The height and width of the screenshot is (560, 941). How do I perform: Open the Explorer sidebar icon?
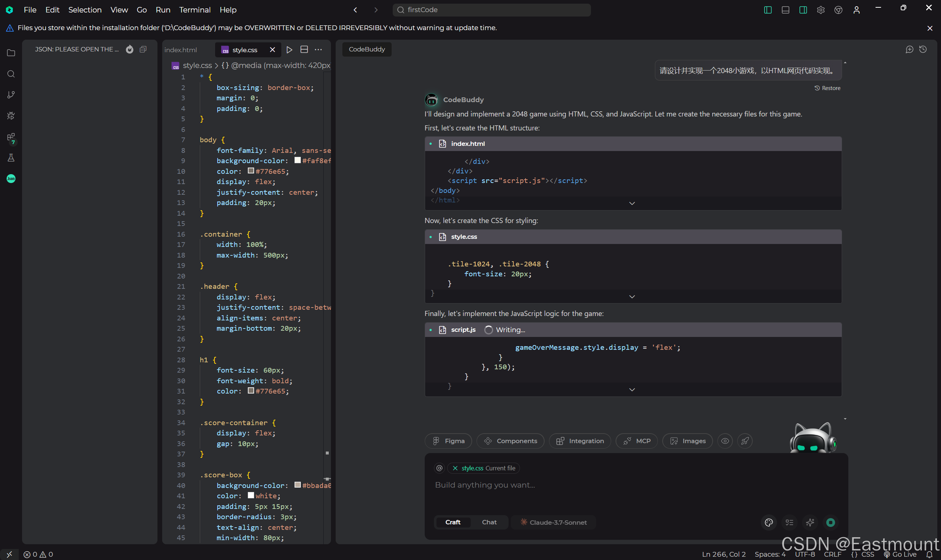pos(11,53)
